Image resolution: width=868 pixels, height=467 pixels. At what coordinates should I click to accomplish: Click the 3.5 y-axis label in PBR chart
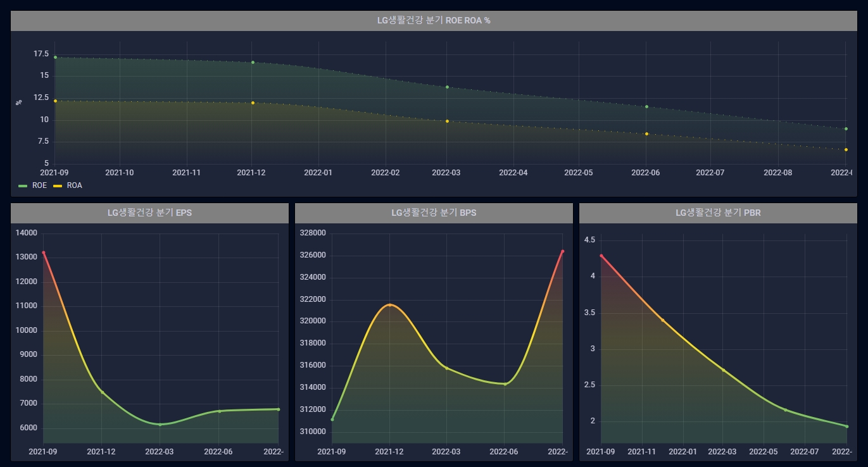(x=589, y=313)
